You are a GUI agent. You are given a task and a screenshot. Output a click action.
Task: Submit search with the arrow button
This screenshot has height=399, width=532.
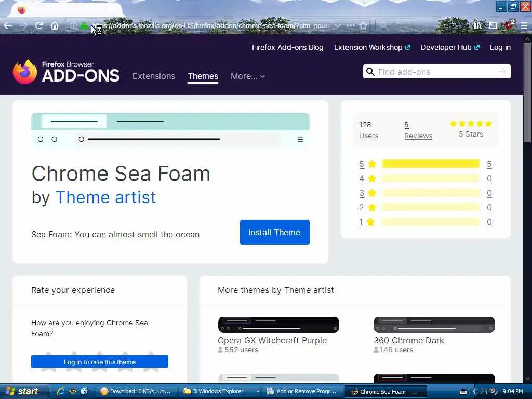(502, 72)
